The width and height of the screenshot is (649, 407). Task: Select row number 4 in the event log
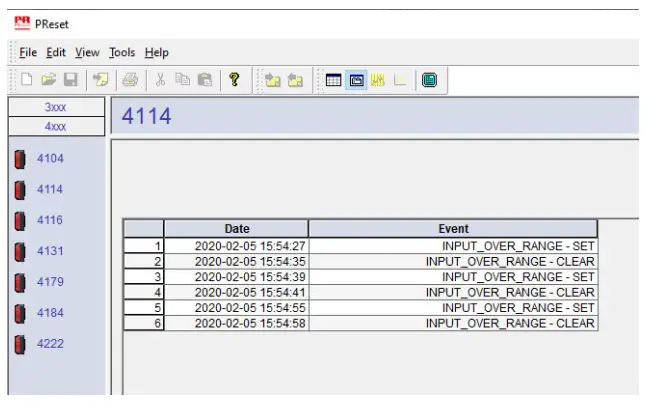(x=144, y=292)
